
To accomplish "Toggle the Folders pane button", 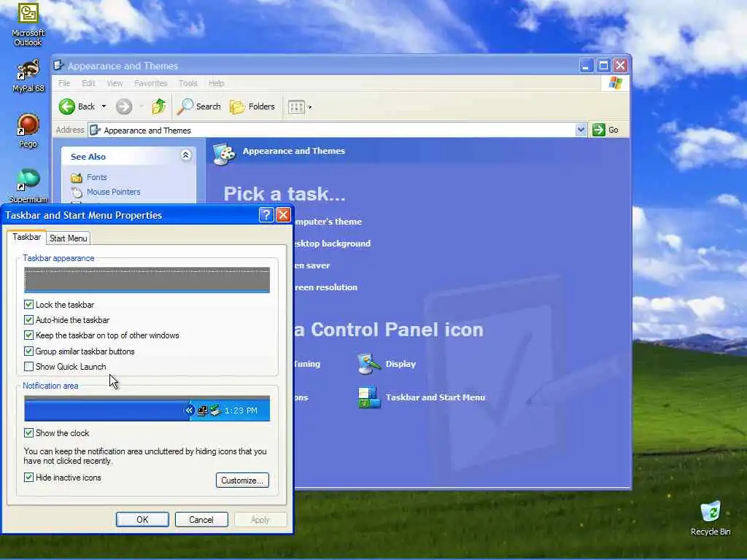I will coord(252,106).
